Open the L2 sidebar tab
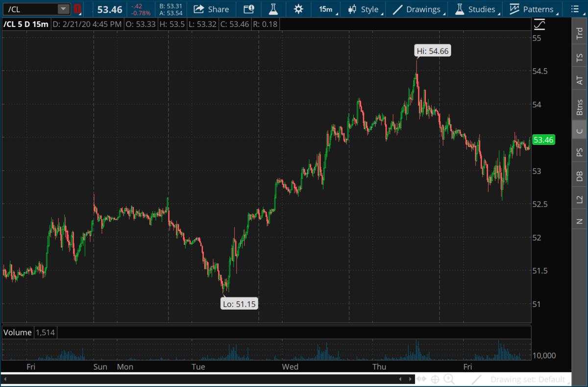 point(579,199)
